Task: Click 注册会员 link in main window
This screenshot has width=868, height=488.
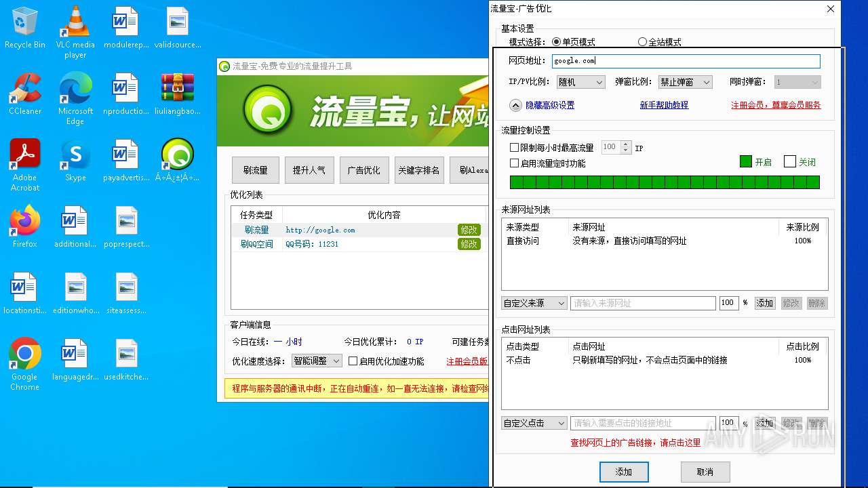Action: [x=467, y=361]
